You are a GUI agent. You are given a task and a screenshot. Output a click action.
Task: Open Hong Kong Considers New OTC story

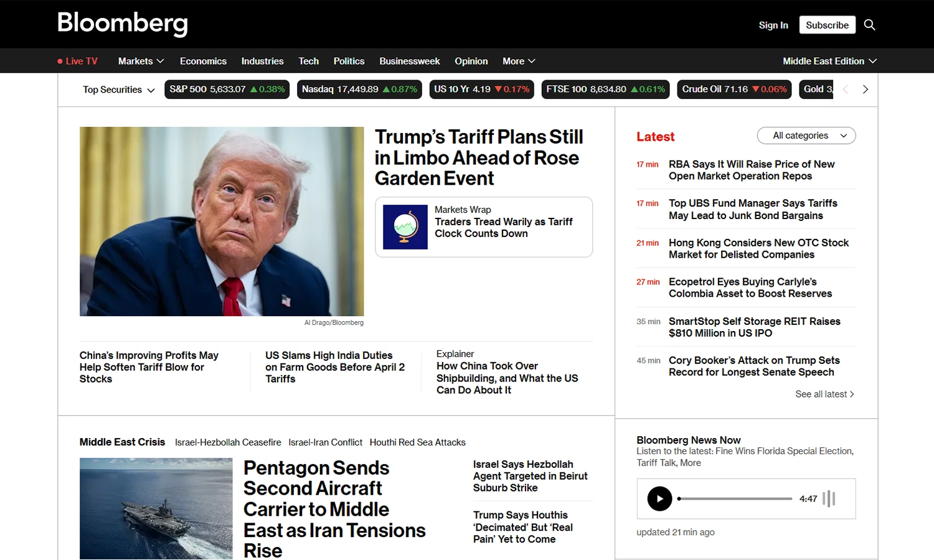point(758,248)
